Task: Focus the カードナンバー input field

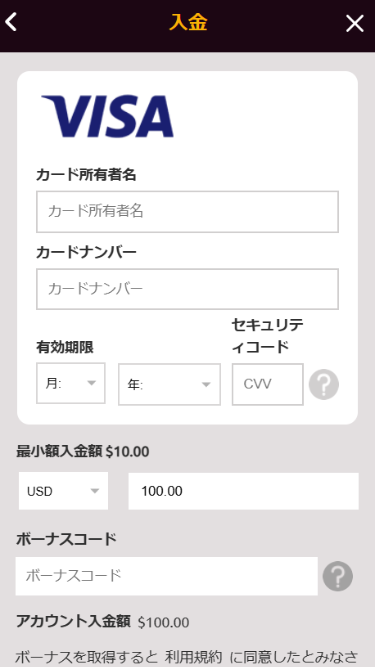Action: (x=188, y=289)
